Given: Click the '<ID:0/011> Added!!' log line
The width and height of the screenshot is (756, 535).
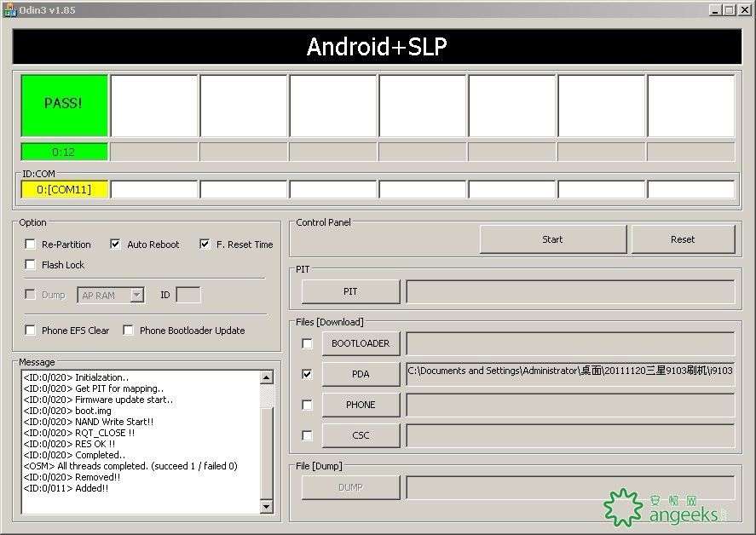Looking at the screenshot, I should (x=66, y=488).
